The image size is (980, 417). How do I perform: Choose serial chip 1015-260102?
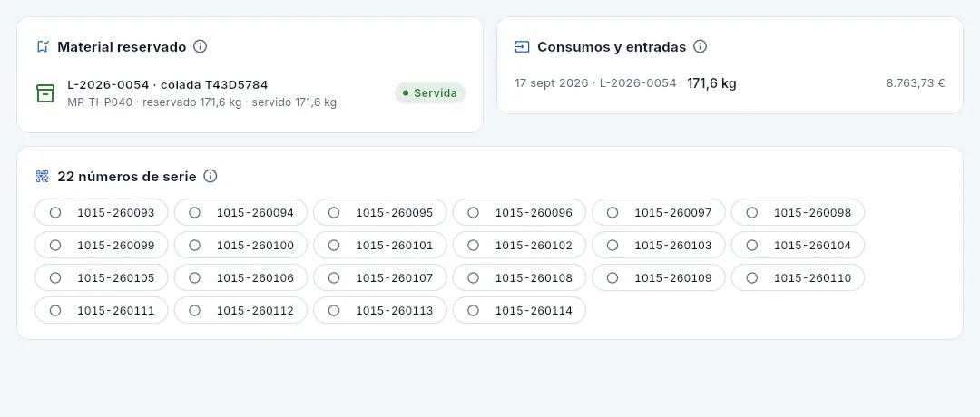coord(519,245)
